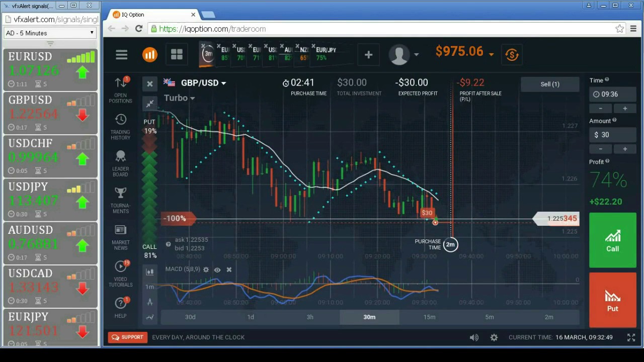
Task: Click the $30 amount field
Action: pyautogui.click(x=613, y=135)
